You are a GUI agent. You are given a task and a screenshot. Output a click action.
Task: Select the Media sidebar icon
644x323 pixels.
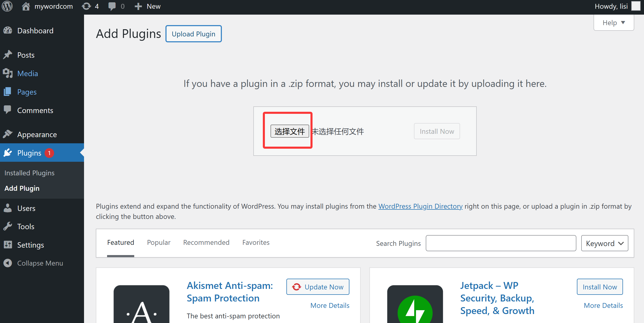pyautogui.click(x=8, y=73)
